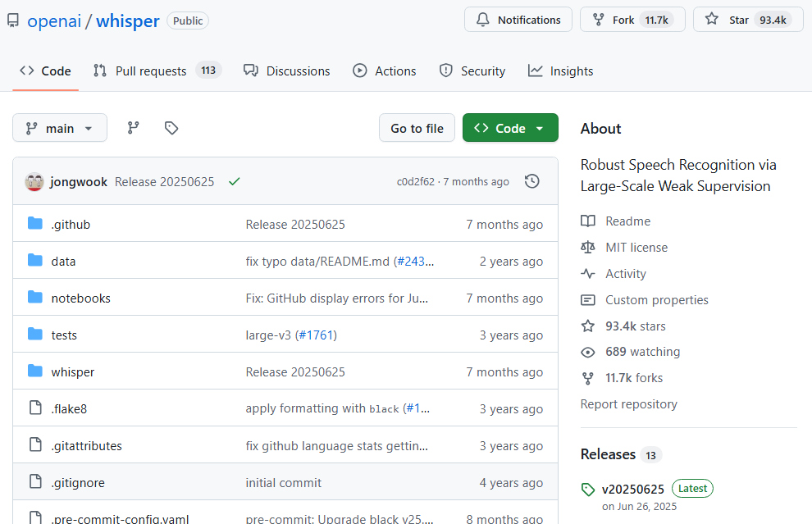Open the 93.4k stars link

636,326
